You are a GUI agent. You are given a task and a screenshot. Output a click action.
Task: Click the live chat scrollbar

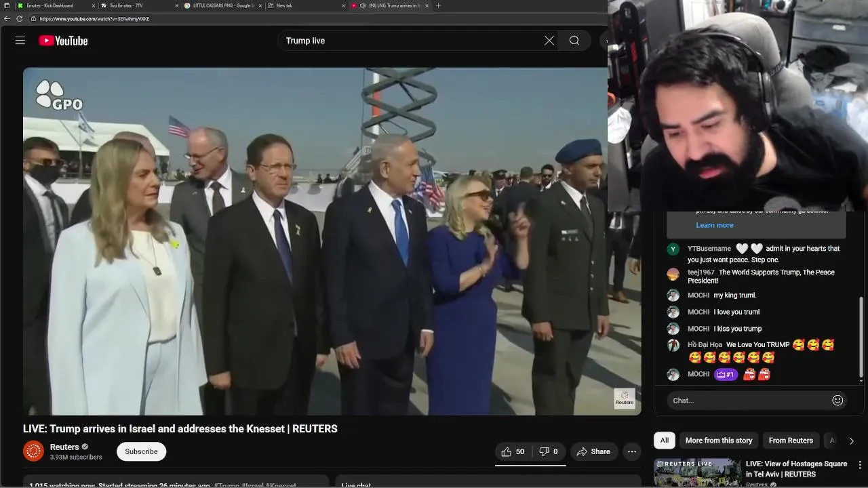[861, 336]
